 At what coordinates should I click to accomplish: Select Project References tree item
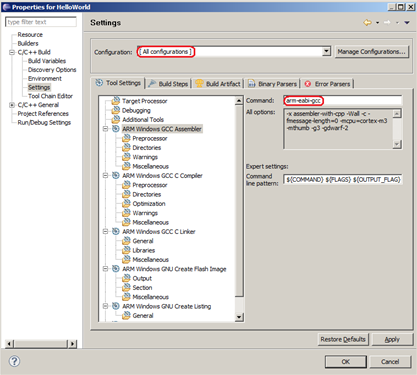click(43, 114)
